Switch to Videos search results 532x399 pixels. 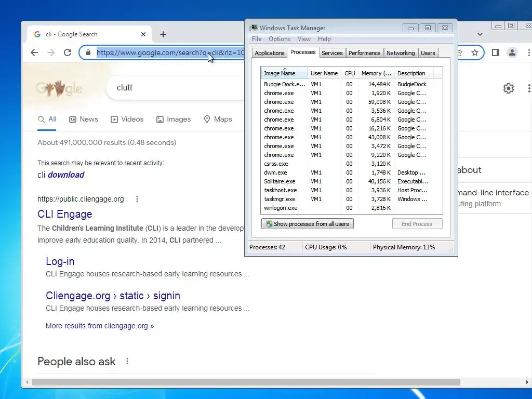pos(127,119)
